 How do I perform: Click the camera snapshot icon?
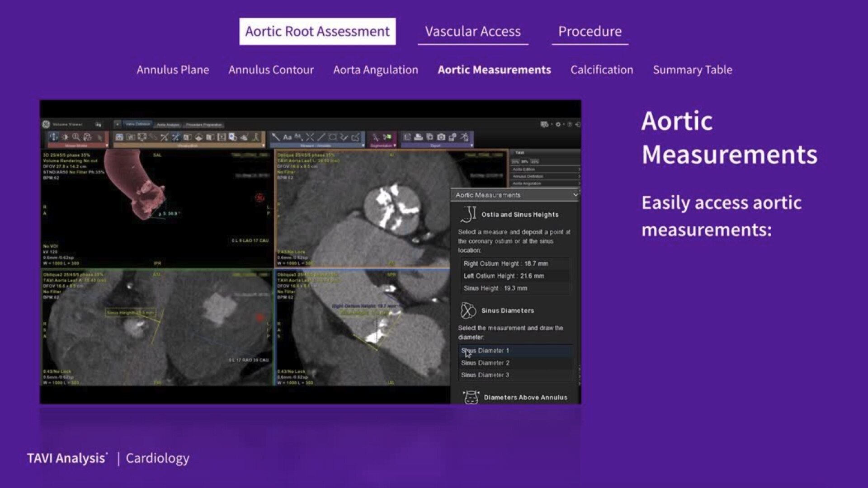[x=441, y=137]
